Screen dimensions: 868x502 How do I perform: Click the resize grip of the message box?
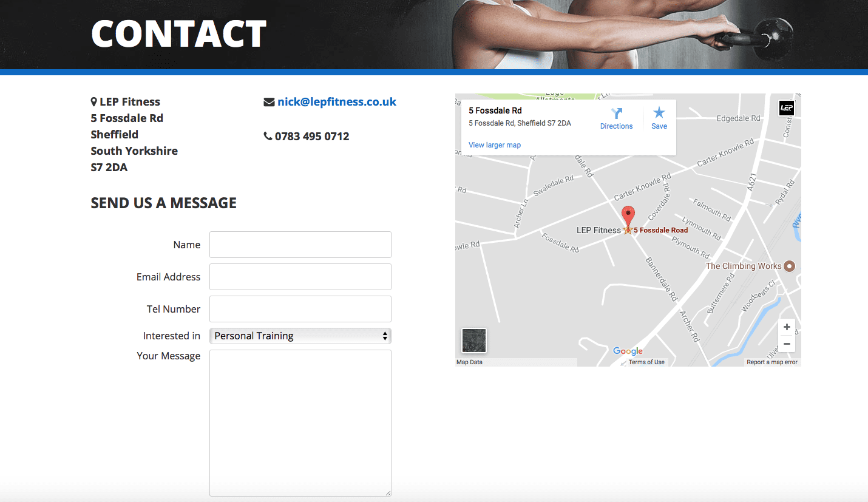coord(387,492)
